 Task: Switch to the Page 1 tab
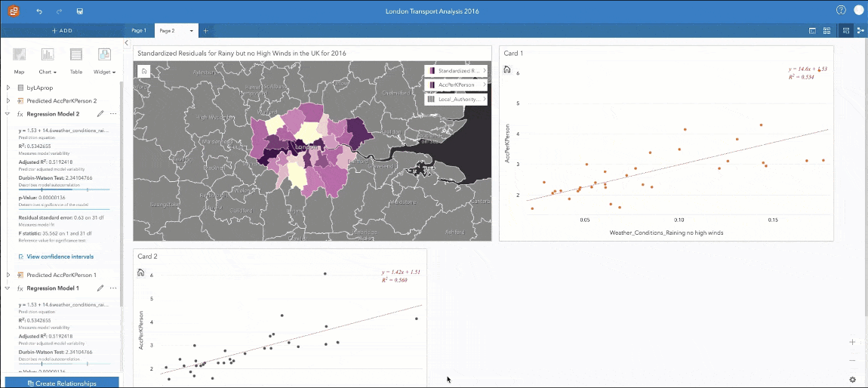139,31
